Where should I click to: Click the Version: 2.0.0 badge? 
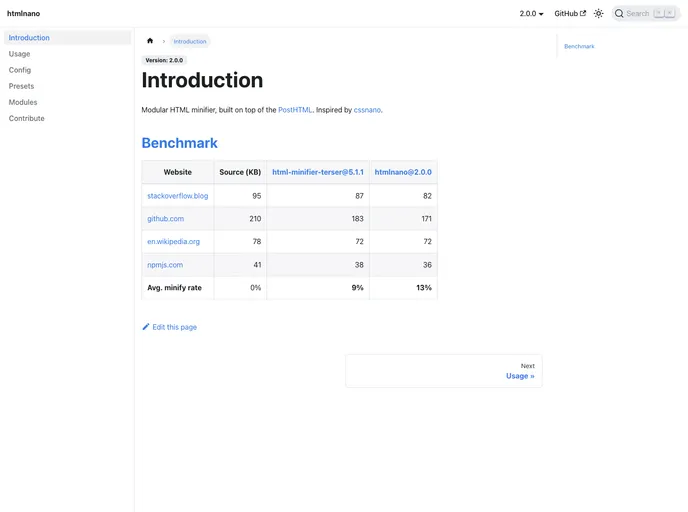164,60
